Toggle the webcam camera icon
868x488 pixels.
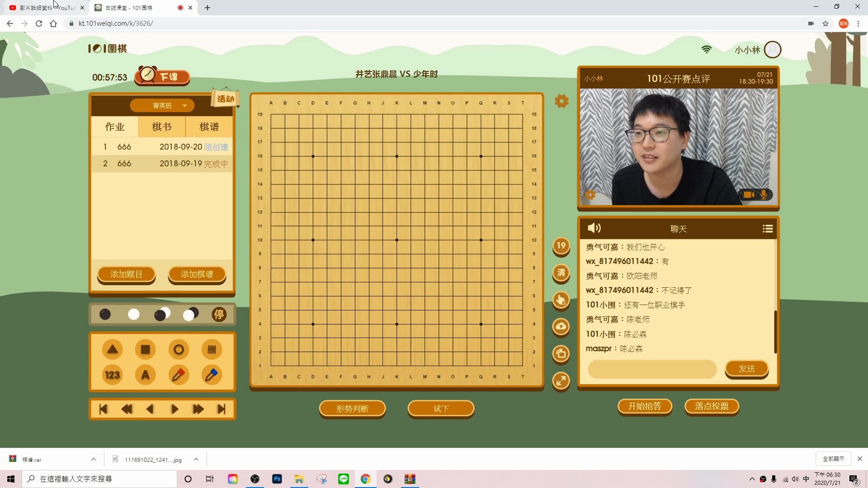[749, 195]
